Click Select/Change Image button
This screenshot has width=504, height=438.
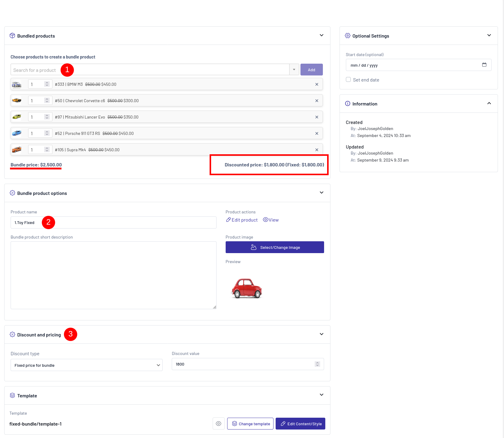[275, 247]
